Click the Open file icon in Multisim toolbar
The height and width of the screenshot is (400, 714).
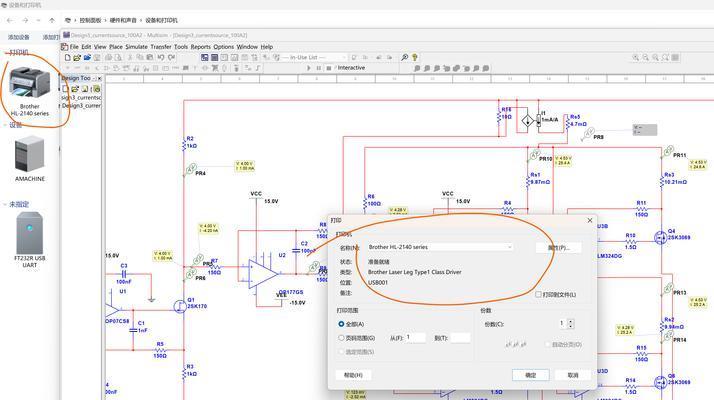coord(77,57)
